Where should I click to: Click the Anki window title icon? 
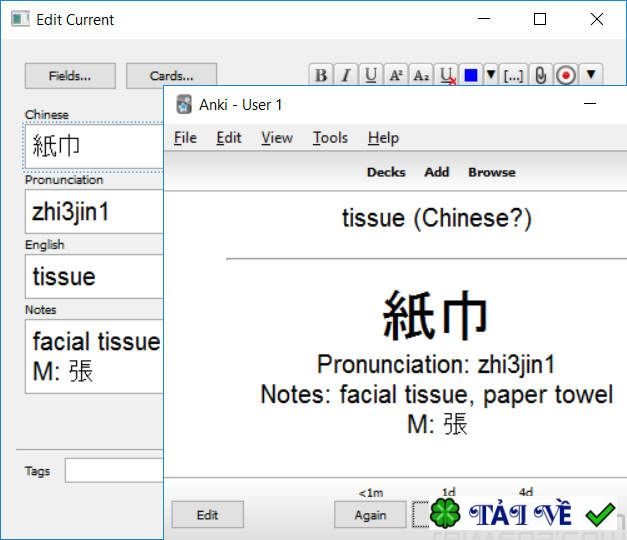[x=184, y=104]
